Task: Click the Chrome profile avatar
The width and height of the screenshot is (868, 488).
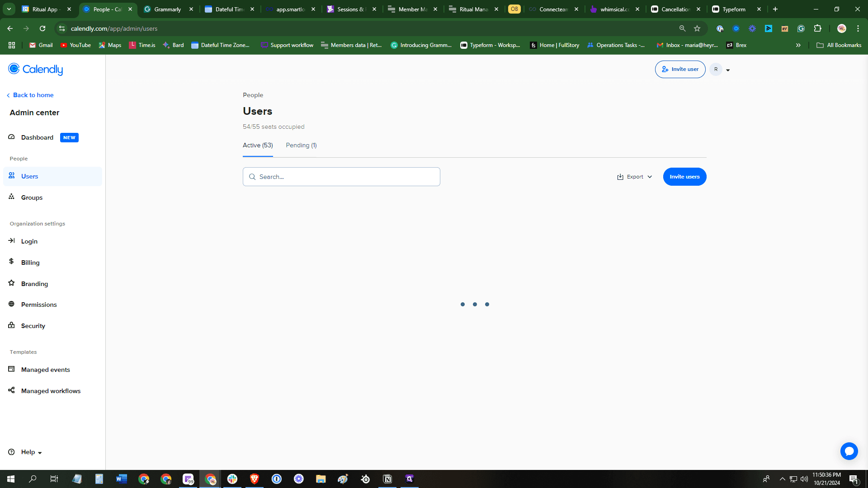Action: (842, 28)
